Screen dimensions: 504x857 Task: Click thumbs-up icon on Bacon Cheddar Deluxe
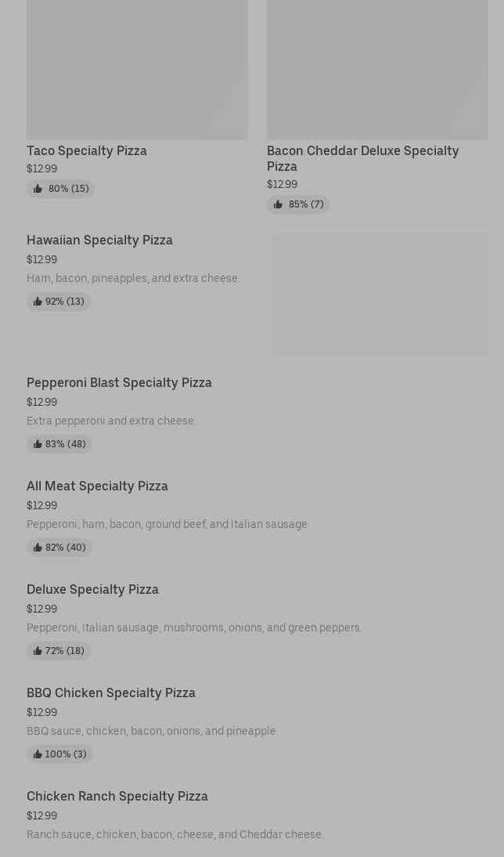278,204
